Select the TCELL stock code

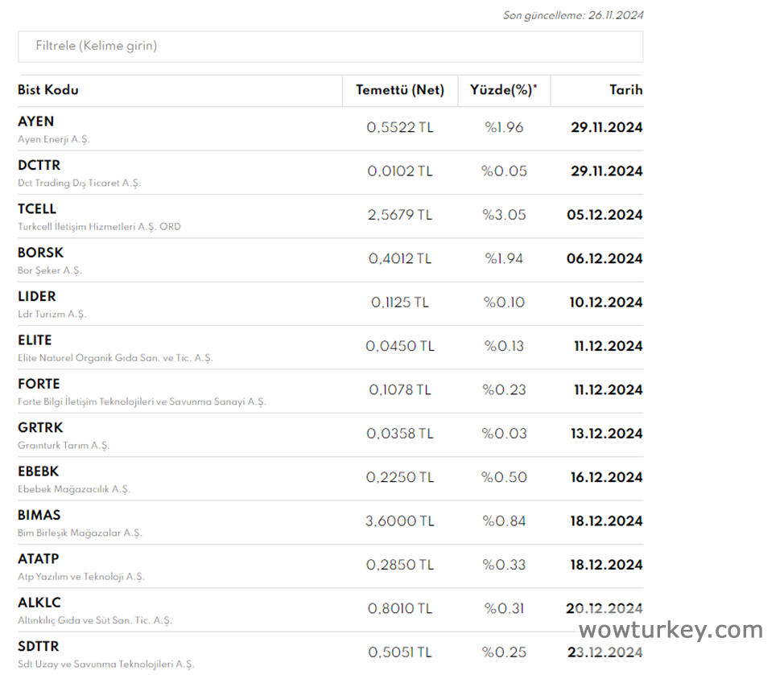pos(37,209)
